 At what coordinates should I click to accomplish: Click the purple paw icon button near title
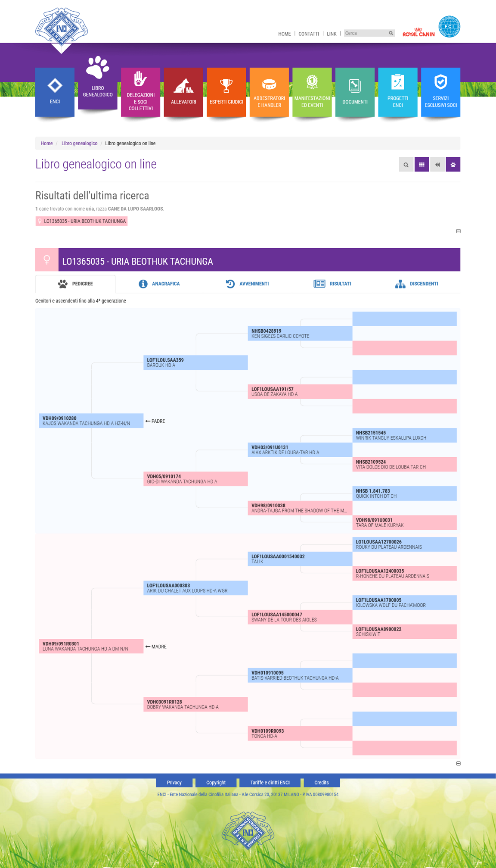[453, 165]
